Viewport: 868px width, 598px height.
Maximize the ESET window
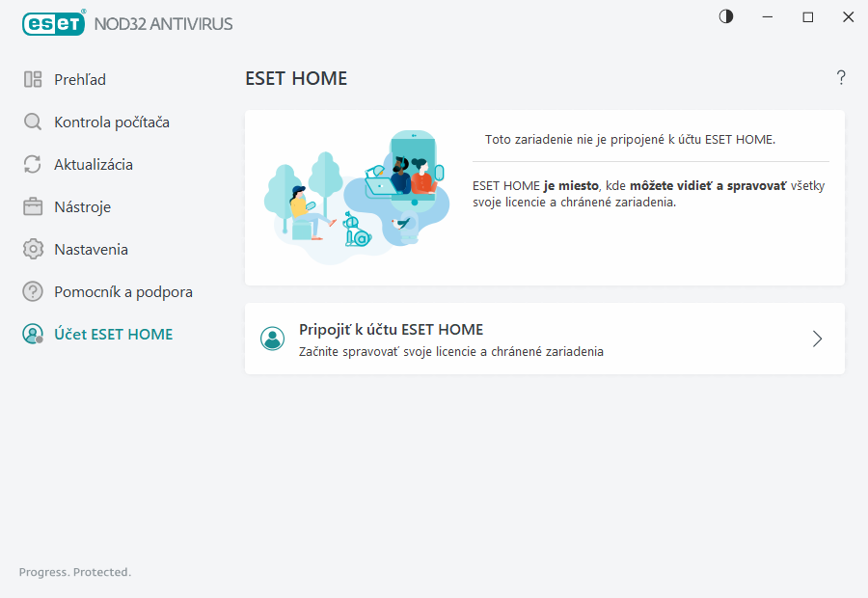tap(808, 16)
